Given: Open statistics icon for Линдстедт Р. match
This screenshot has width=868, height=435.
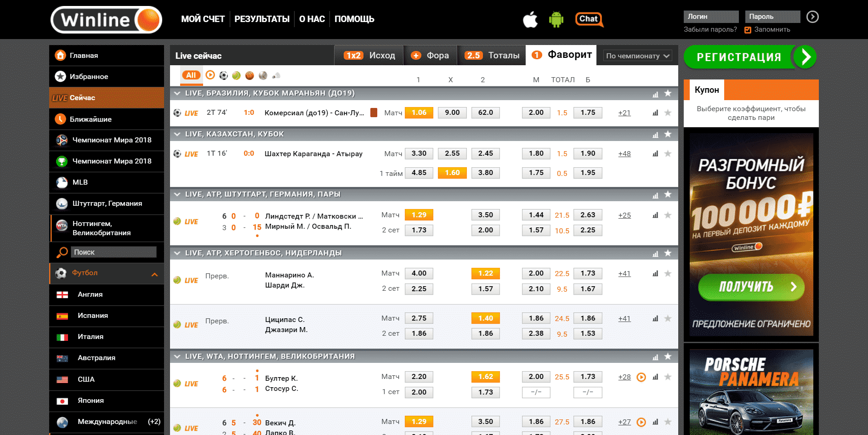Looking at the screenshot, I should (655, 215).
